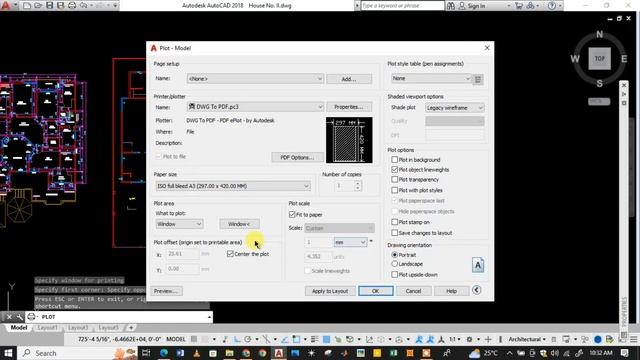Open the Page setup Name dropdown
The image size is (640, 360).
coord(256,78)
